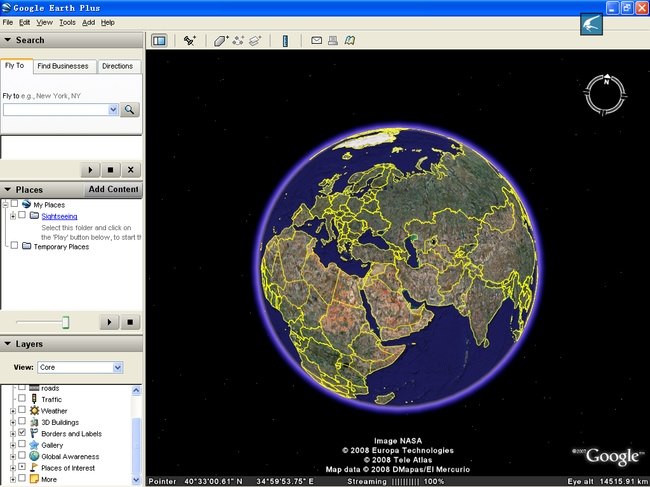Enable the Gallery layer checkbox
Screen dimensions: 650x487
click(x=22, y=444)
